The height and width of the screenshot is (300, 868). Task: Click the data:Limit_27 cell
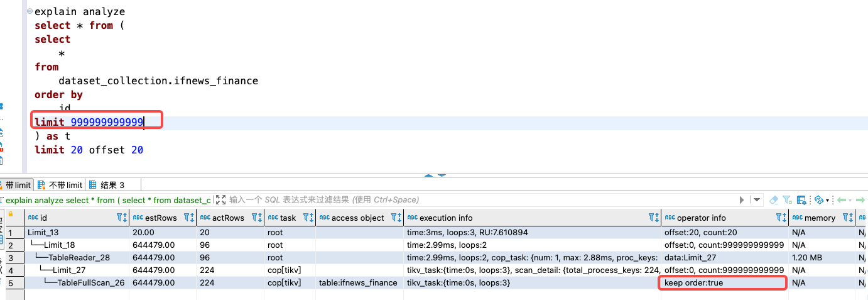coord(725,257)
